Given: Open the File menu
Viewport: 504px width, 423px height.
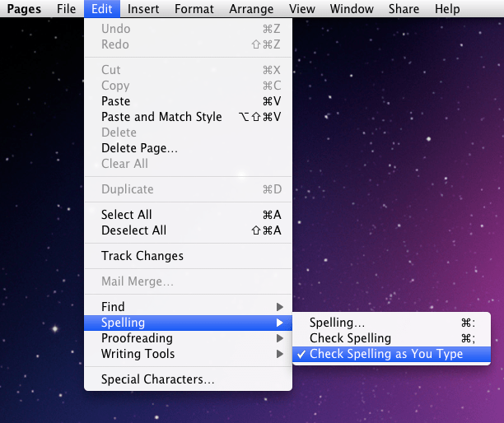Looking at the screenshot, I should click(66, 9).
